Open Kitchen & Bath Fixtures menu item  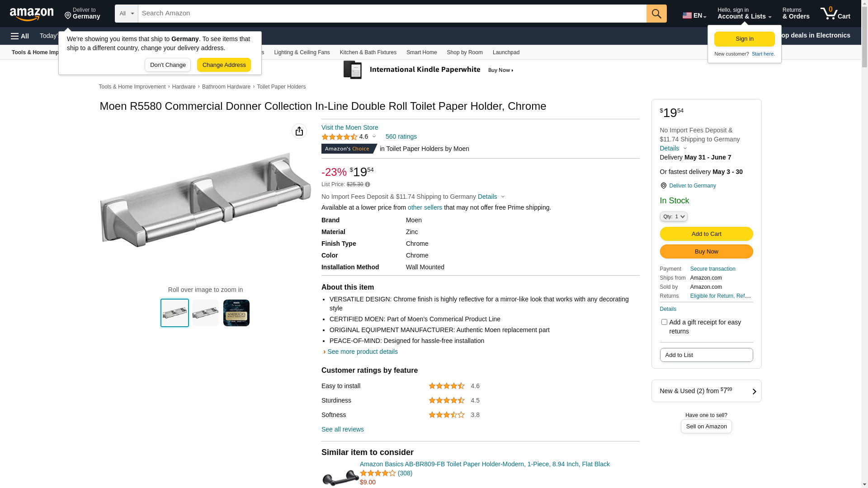(x=368, y=52)
